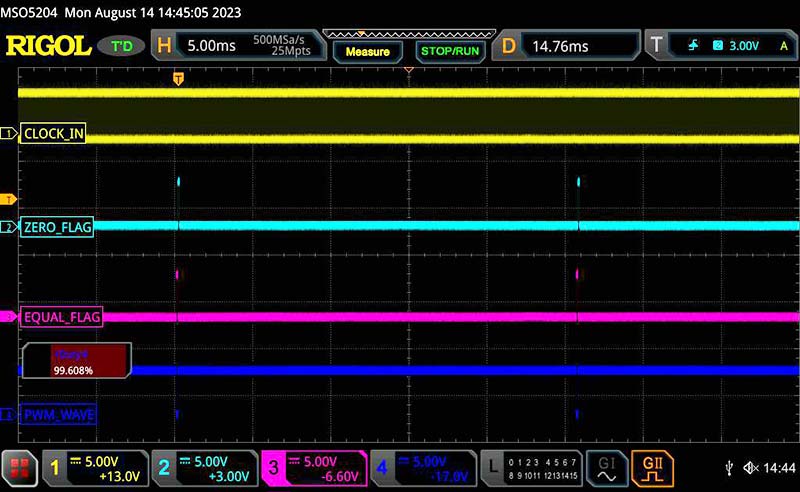Screen dimensions: 800x492
Task: Tap the 99.608% duty measurement box
Action: click(x=77, y=360)
